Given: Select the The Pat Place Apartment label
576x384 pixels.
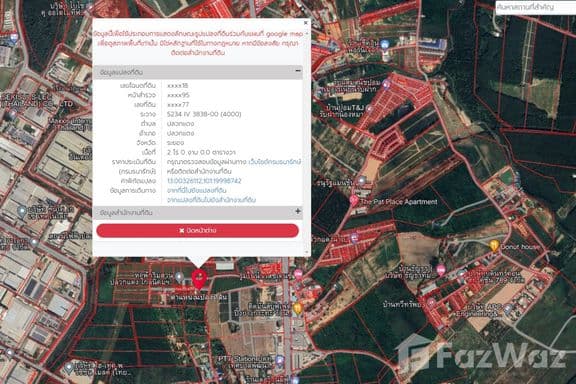Looking at the screenshot, I should pos(399,202).
